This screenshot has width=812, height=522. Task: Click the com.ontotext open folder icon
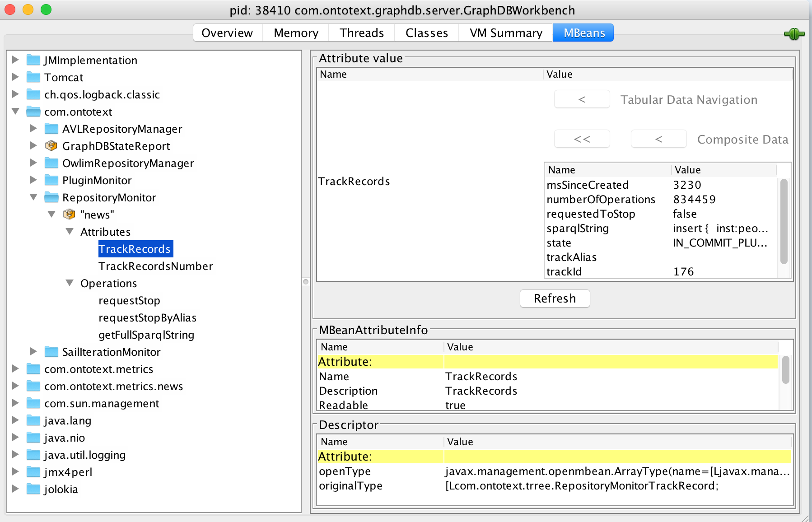click(x=33, y=111)
